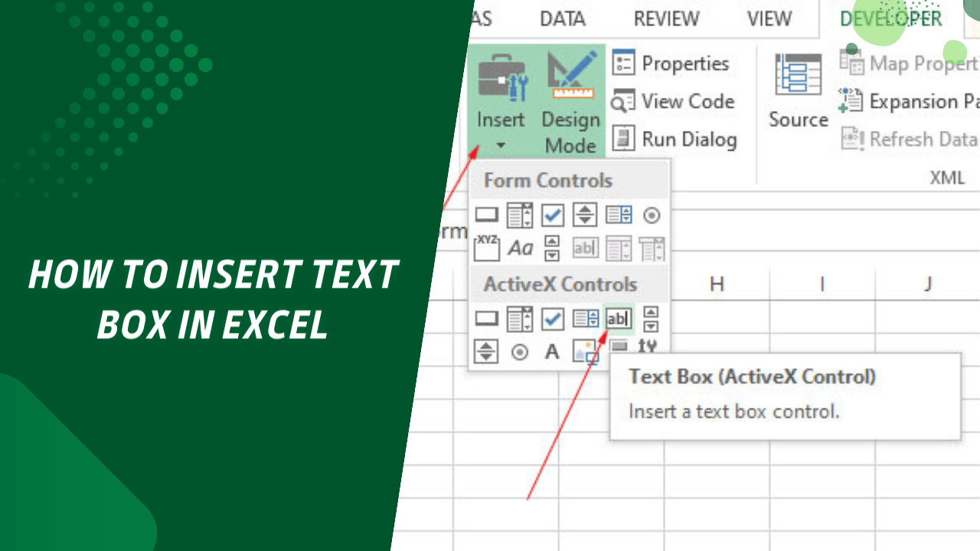
Task: Select the Spin Button form control
Action: pyautogui.click(x=585, y=215)
